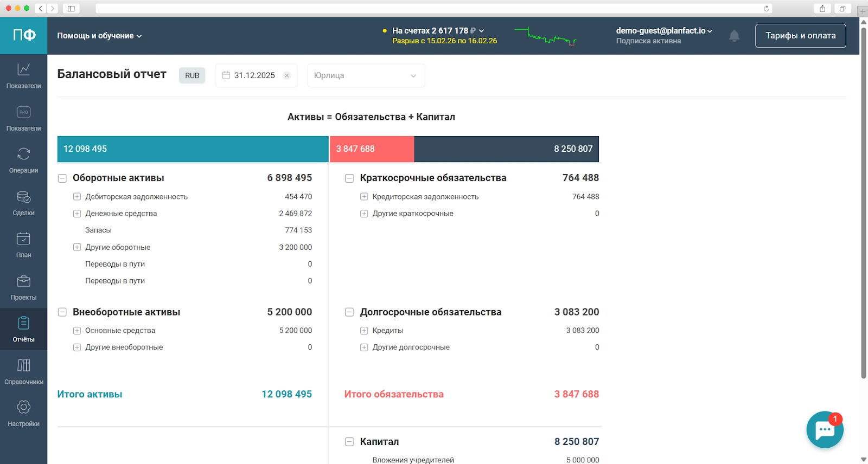The height and width of the screenshot is (464, 868).
Task: Collapse the Краткосрочные обязательства group
Action: coord(349,178)
